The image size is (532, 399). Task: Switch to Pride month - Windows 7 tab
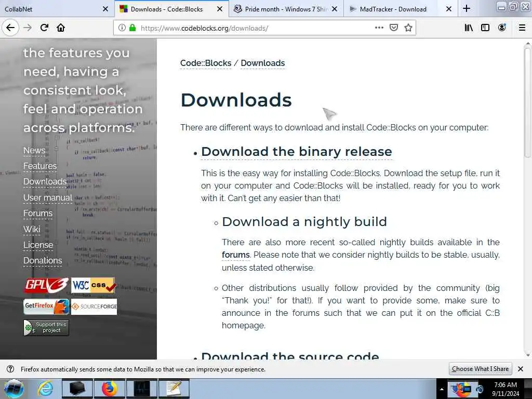point(281,9)
